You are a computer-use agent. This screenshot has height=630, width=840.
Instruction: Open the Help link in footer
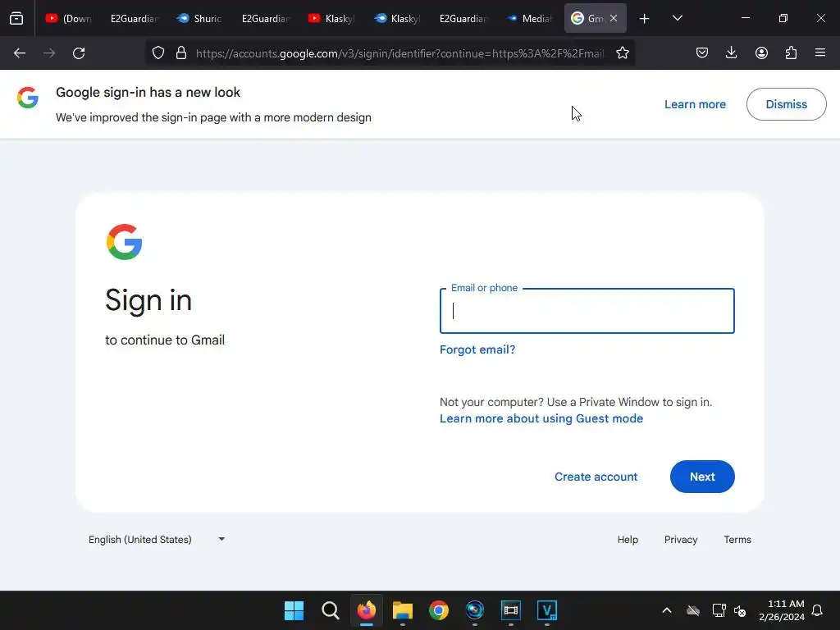pos(628,540)
